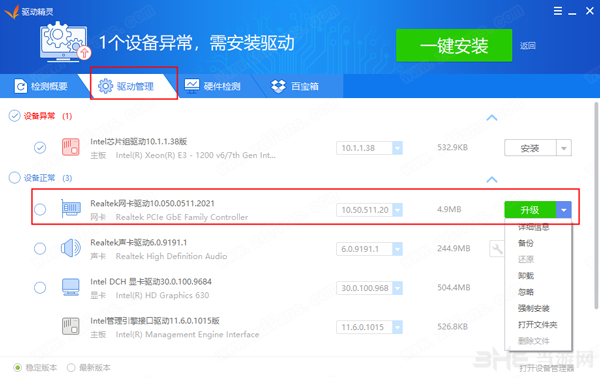Click the Realtek High Definition Audio text

point(171,256)
